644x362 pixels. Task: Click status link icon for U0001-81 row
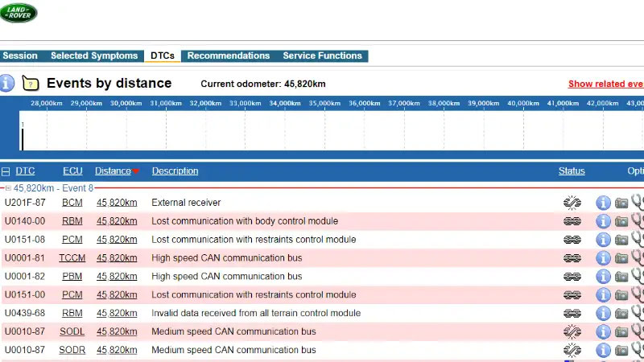[x=572, y=258]
